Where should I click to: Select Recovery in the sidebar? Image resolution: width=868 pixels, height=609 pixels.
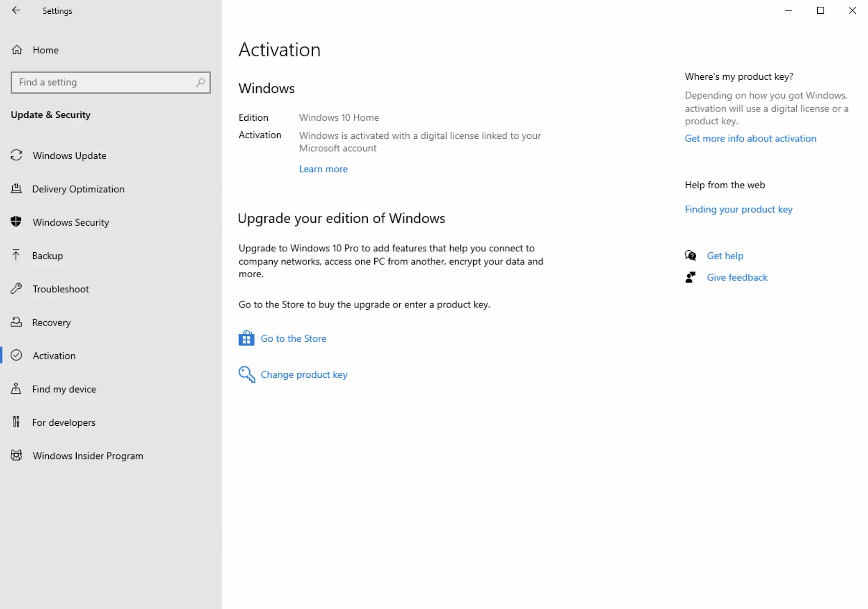click(x=51, y=323)
